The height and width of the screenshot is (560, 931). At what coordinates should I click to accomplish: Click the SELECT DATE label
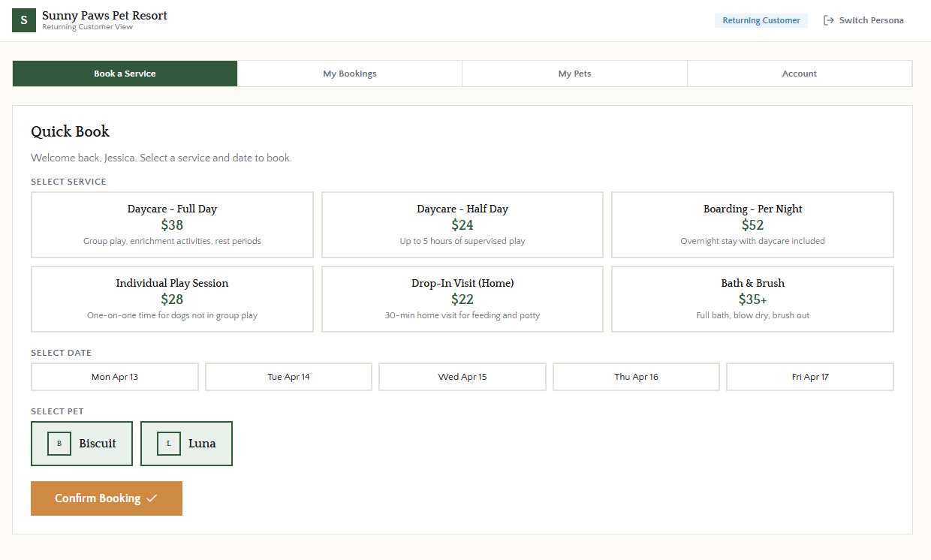61,353
